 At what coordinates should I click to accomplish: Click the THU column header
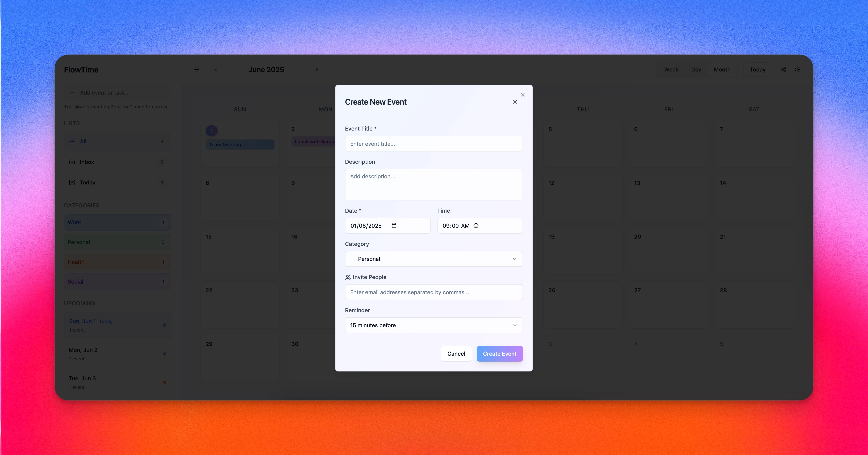click(x=583, y=109)
